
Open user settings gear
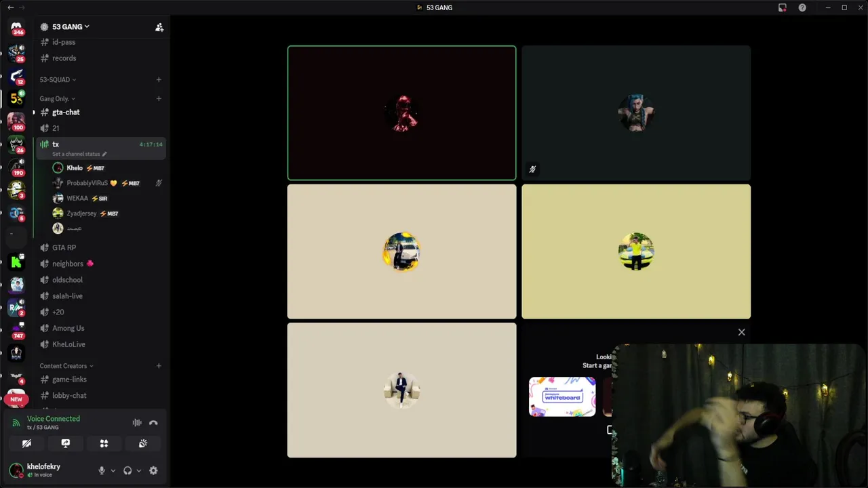[x=153, y=470]
